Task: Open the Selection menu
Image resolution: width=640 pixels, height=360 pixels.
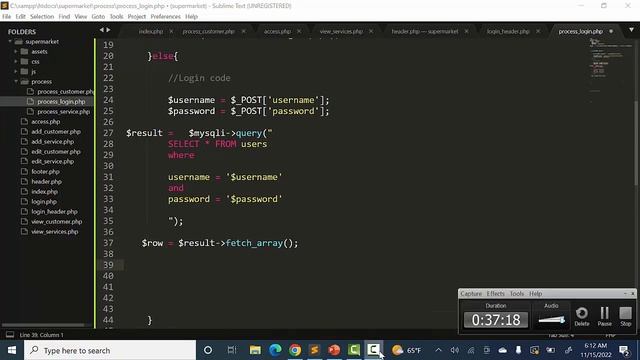Action: tap(42, 17)
